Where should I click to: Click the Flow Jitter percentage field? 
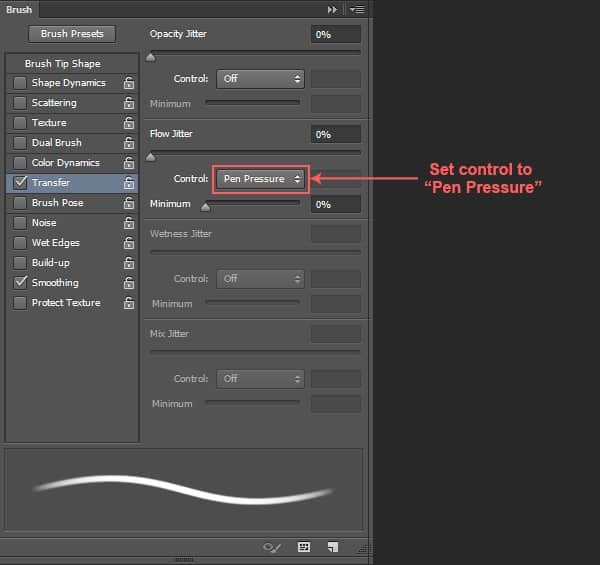tap(336, 134)
